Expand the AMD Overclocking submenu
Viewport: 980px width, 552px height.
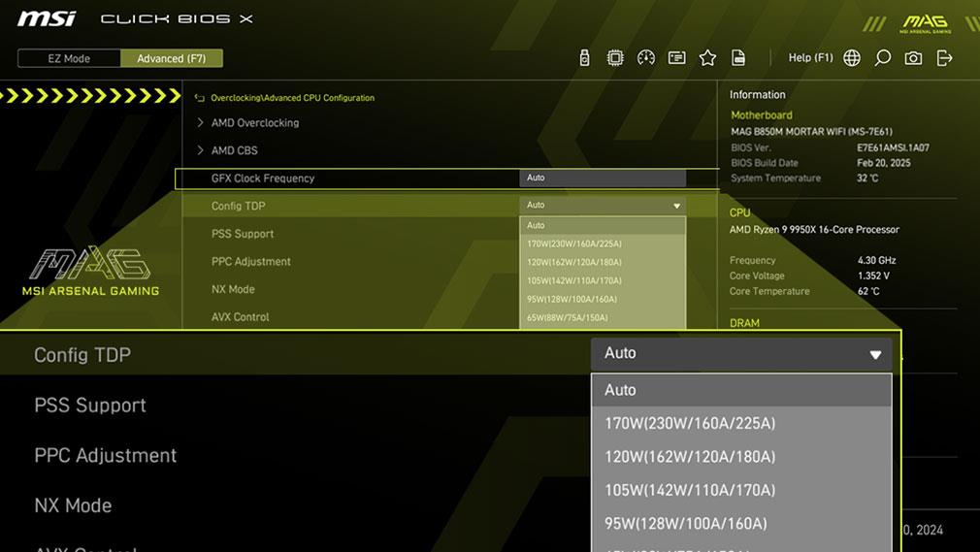click(x=254, y=123)
